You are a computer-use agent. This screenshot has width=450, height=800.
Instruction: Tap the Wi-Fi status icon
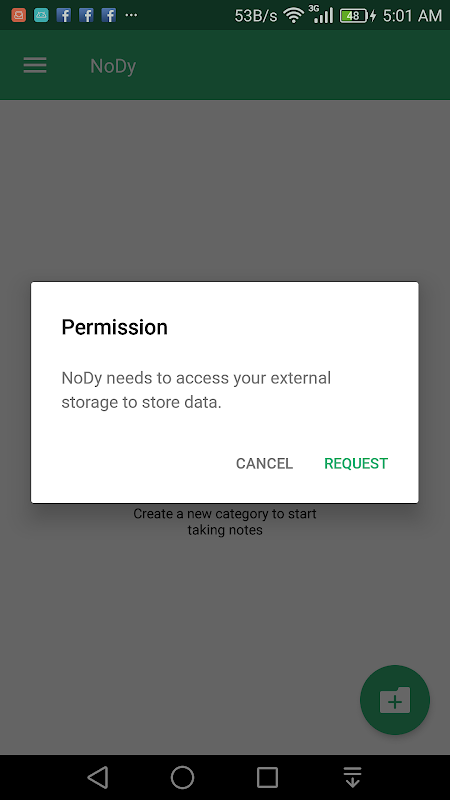click(x=293, y=15)
